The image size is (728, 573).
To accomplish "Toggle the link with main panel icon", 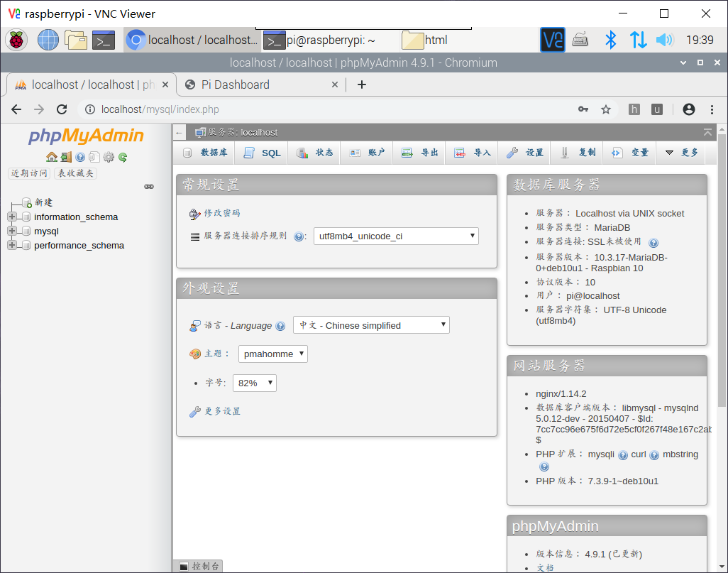I will [149, 186].
